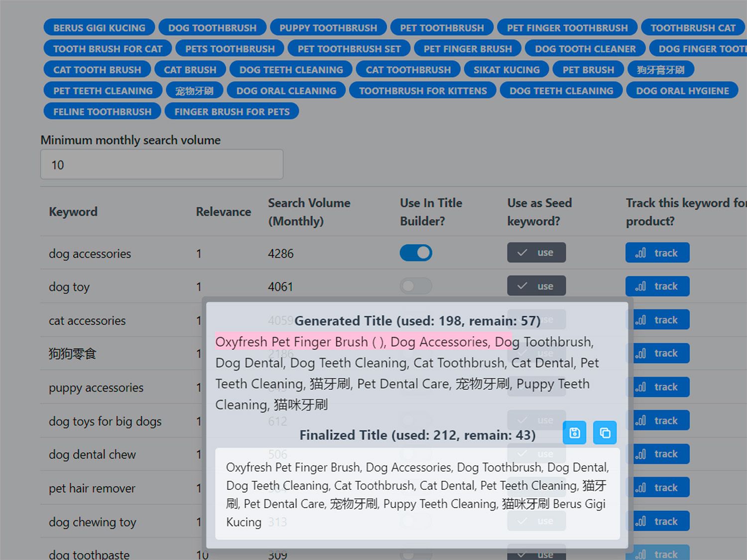747x560 pixels.
Task: Click the Relevance column header
Action: pos(224,212)
